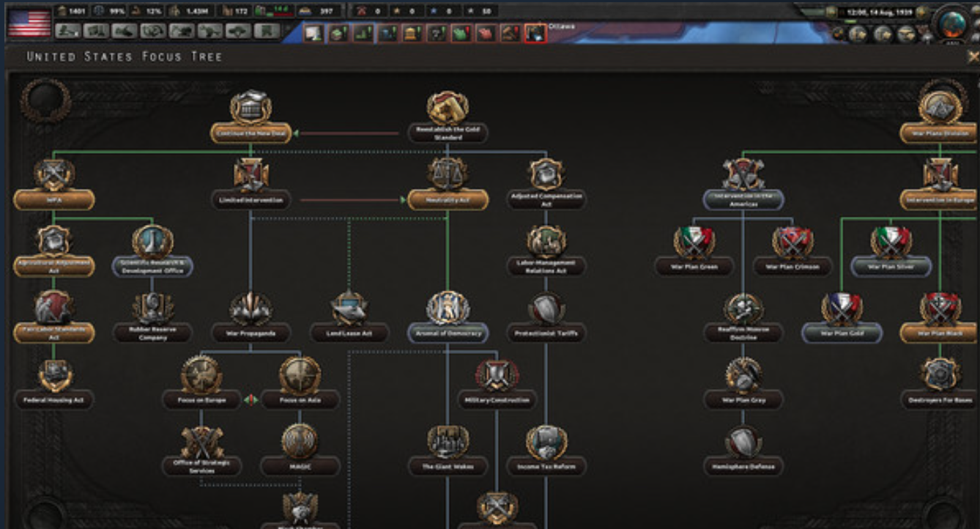Choose the Income Tax Reform label

coord(546,467)
